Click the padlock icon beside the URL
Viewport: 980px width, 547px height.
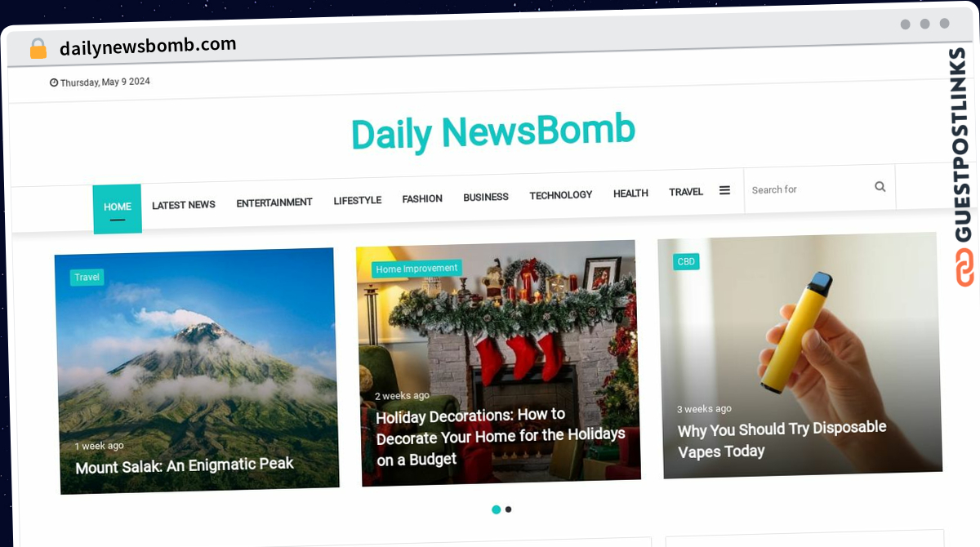pyautogui.click(x=38, y=49)
